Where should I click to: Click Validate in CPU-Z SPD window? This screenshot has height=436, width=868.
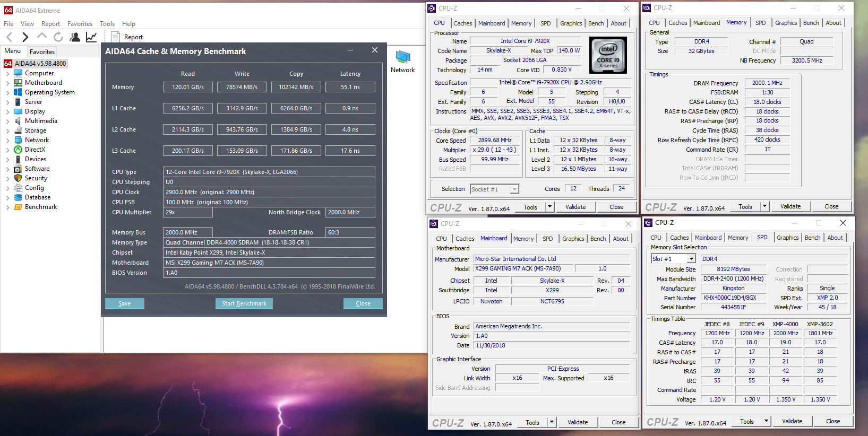(x=792, y=421)
